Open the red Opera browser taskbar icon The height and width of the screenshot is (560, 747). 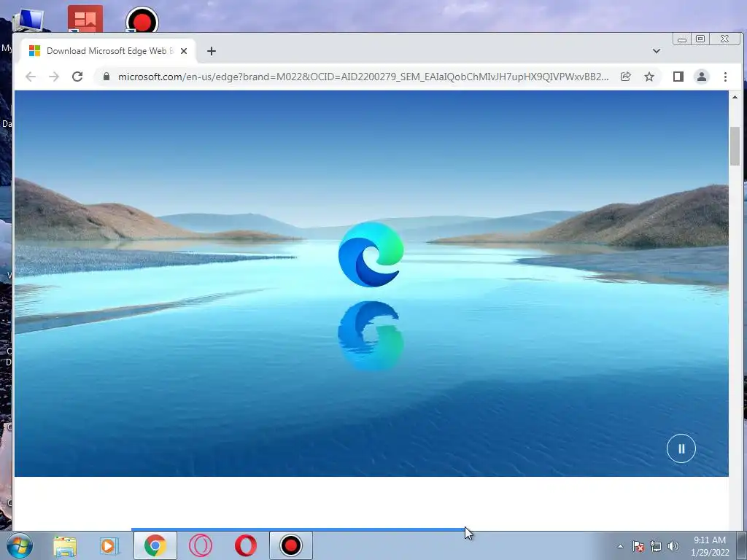[x=245, y=545]
